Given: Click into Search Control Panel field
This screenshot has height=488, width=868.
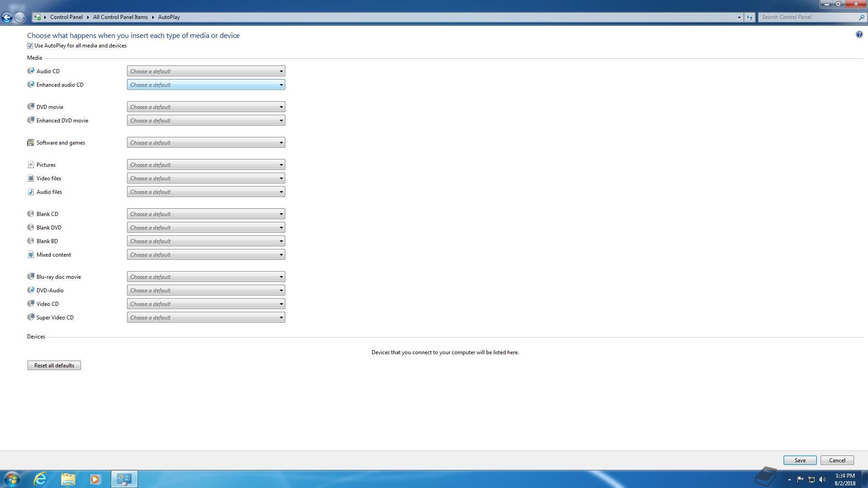Looking at the screenshot, I should click(x=808, y=17).
